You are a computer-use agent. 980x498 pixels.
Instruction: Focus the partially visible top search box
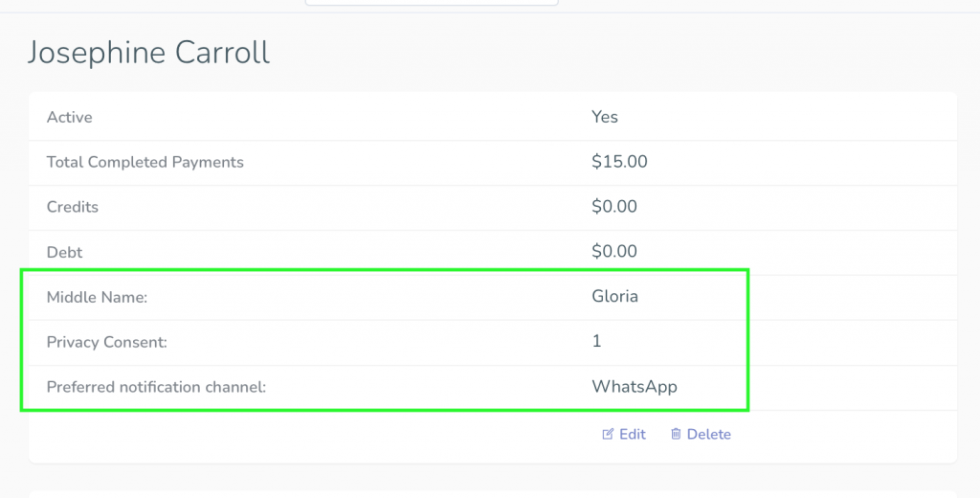point(432,3)
